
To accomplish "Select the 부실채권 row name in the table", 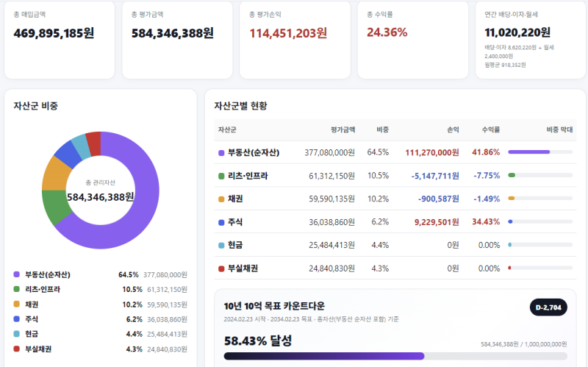I will (x=243, y=268).
